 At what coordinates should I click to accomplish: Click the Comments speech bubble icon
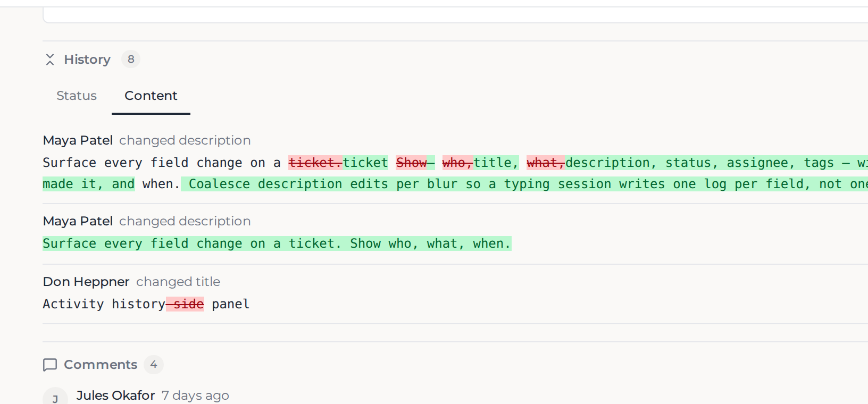[50, 365]
